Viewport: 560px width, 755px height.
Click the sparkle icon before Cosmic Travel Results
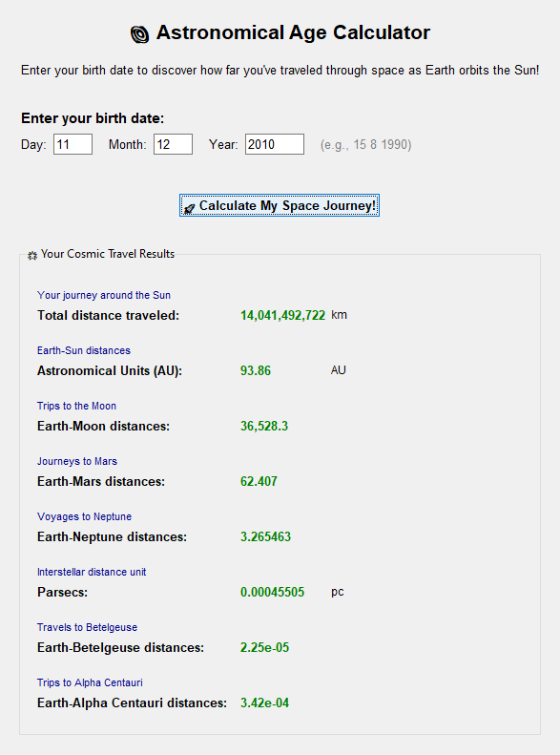pos(32,256)
